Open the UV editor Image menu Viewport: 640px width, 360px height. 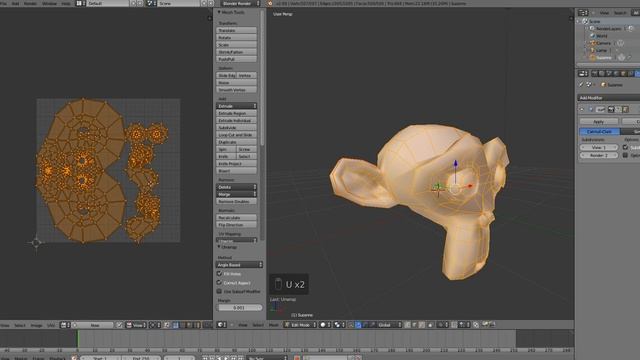(36, 325)
